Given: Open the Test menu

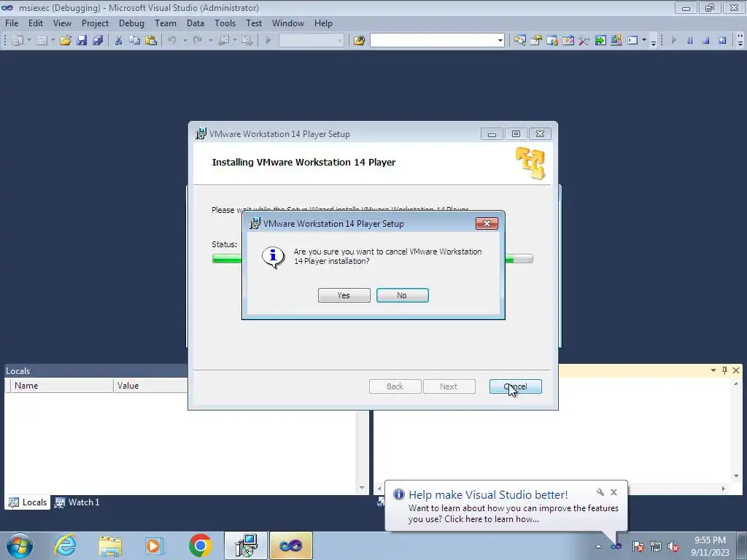Looking at the screenshot, I should pyautogui.click(x=254, y=23).
